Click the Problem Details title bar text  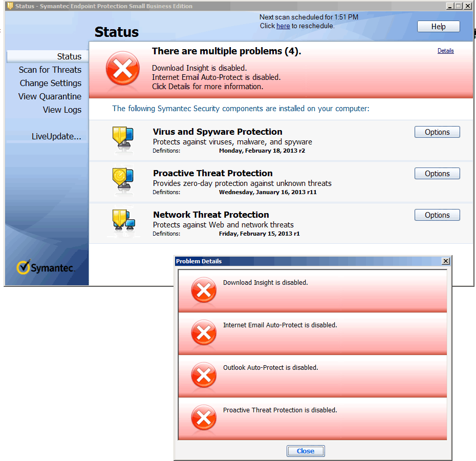[199, 261]
